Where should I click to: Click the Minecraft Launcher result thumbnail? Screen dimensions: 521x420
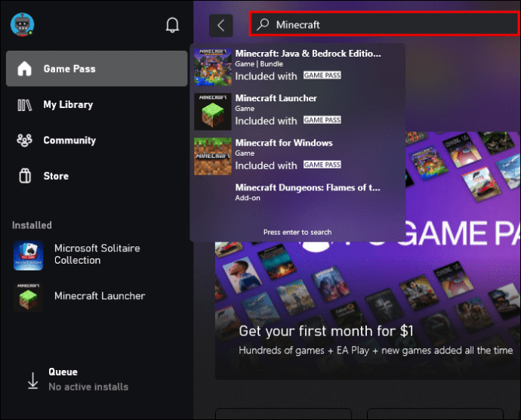point(213,111)
